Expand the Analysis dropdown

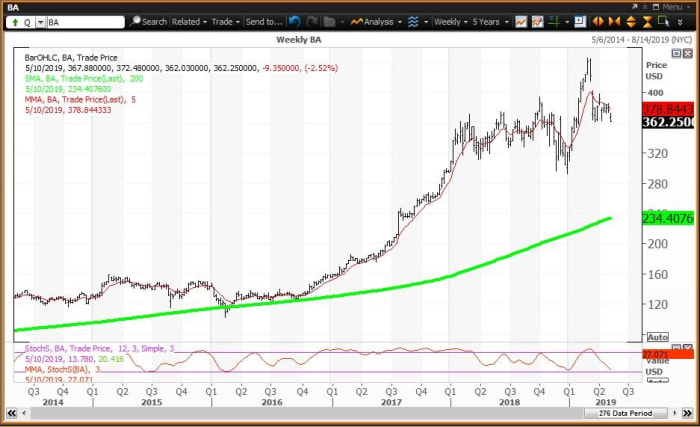pyautogui.click(x=376, y=21)
